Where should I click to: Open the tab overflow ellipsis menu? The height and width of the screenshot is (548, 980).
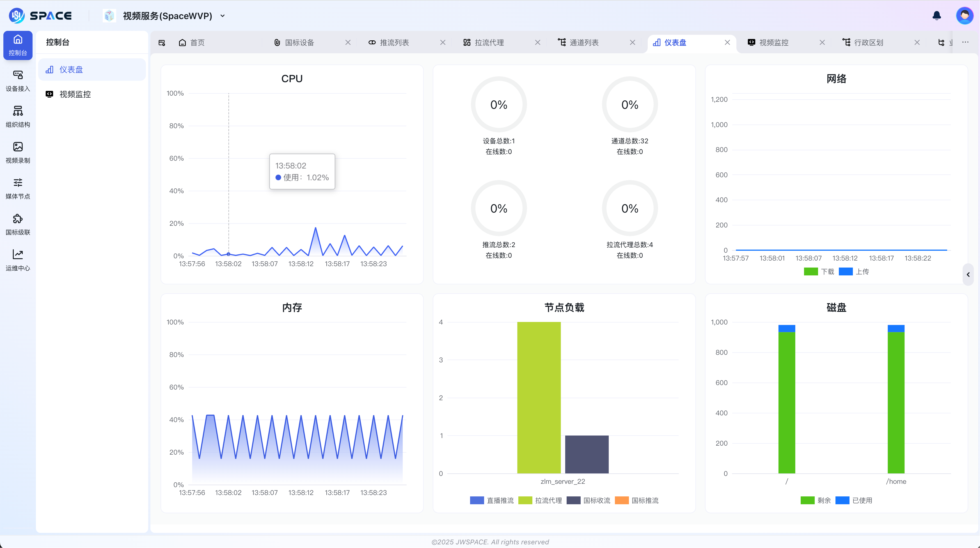click(x=965, y=42)
